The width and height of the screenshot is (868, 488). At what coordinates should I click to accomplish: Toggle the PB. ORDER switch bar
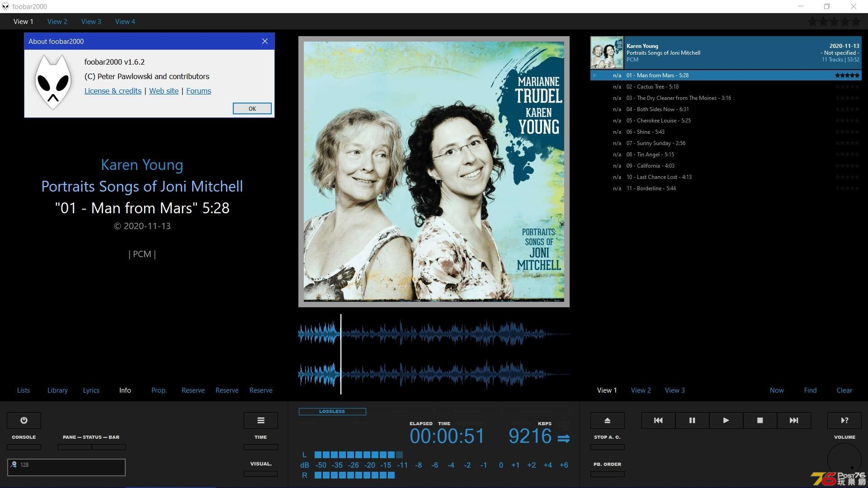(608, 474)
